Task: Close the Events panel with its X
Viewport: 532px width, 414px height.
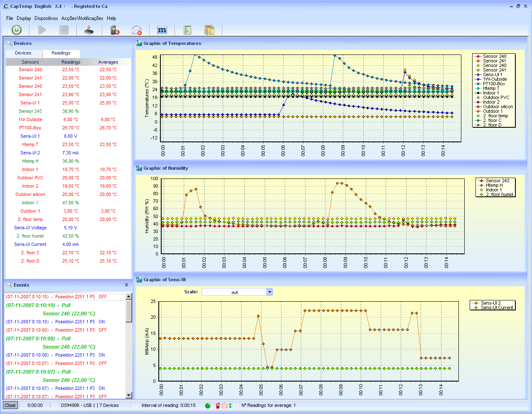Action: point(127,285)
